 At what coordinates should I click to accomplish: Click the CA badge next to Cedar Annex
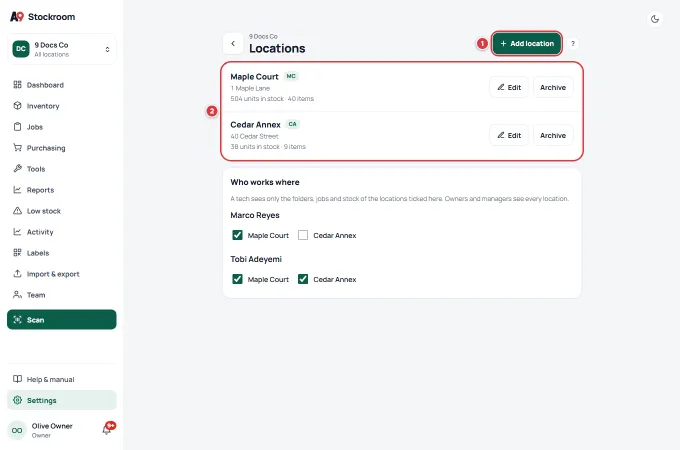point(293,124)
